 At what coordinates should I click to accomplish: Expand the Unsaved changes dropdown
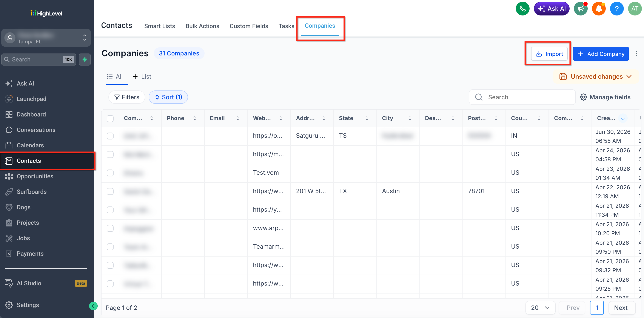pos(596,76)
